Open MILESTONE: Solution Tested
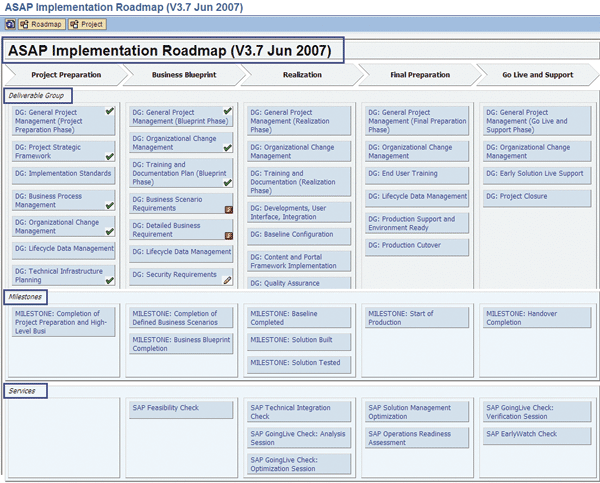600x483 pixels. coord(299,365)
